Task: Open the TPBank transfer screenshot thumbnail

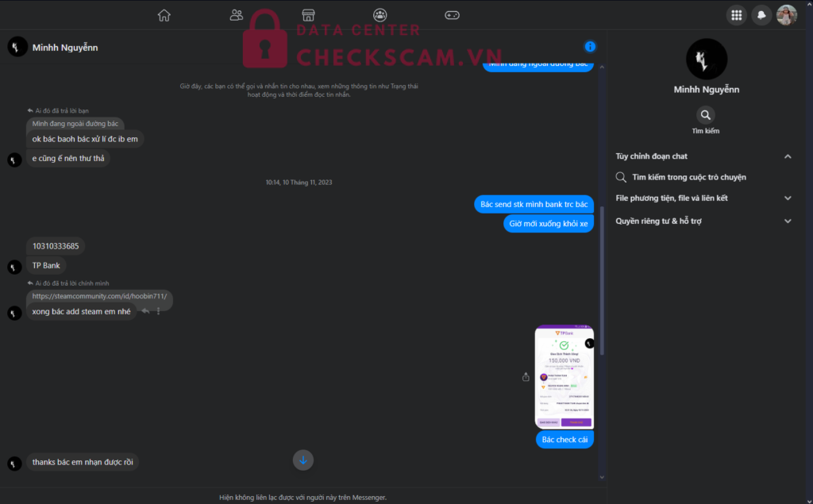Action: pyautogui.click(x=564, y=376)
